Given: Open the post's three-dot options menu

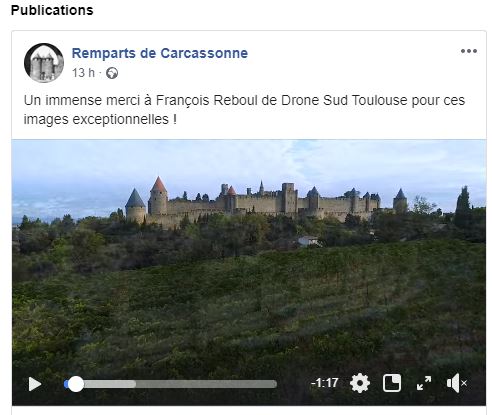Looking at the screenshot, I should [x=469, y=51].
